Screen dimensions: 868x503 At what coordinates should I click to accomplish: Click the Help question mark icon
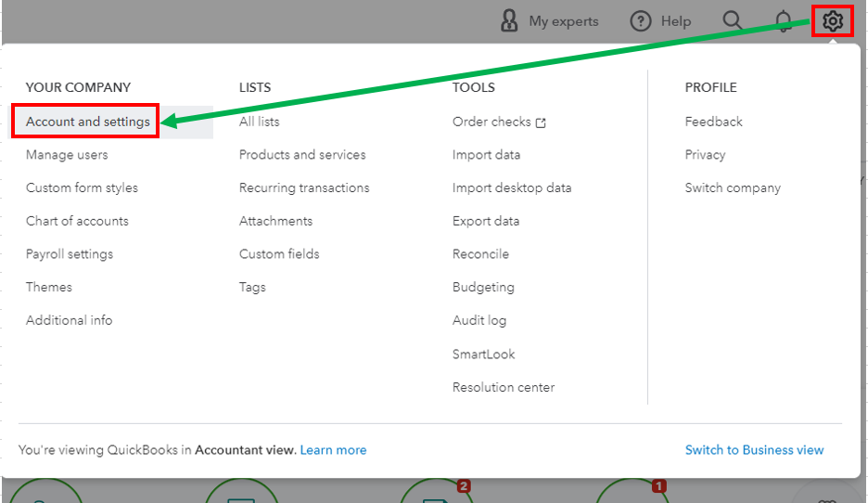coord(641,20)
